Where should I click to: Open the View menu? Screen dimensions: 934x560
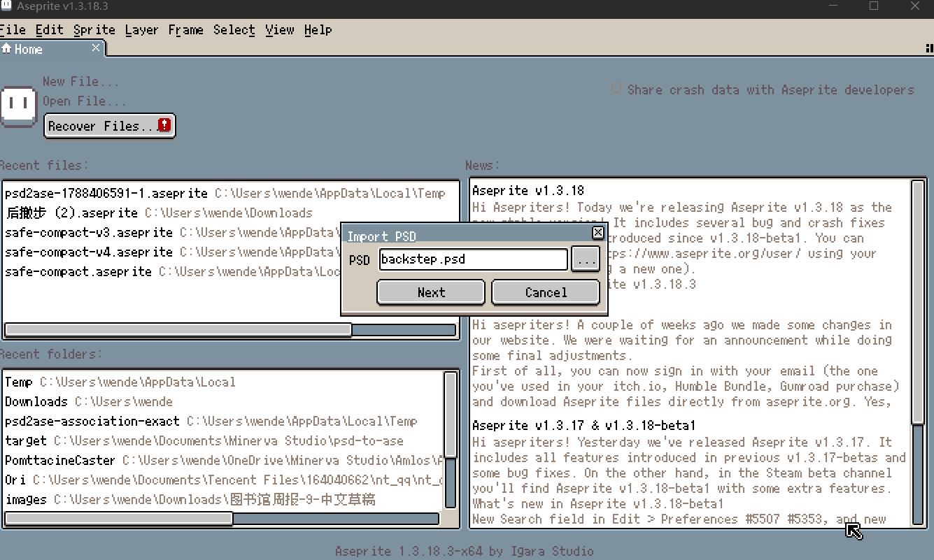(x=279, y=30)
